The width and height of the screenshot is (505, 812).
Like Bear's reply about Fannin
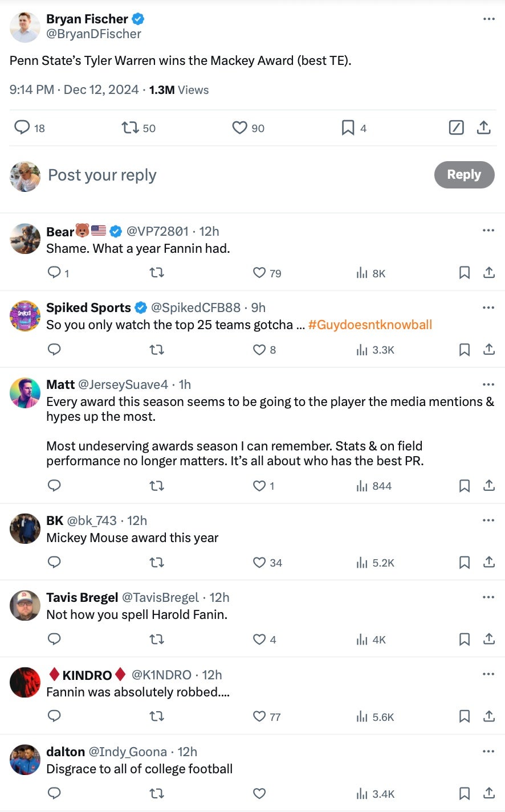tap(259, 273)
